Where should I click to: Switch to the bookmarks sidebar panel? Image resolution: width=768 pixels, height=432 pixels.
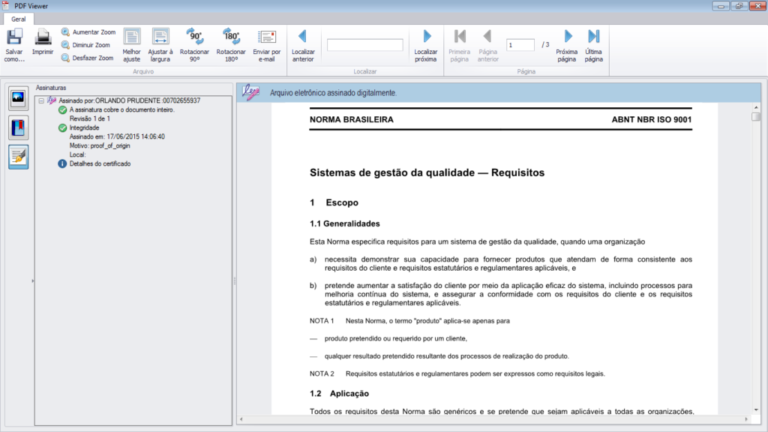[x=18, y=127]
